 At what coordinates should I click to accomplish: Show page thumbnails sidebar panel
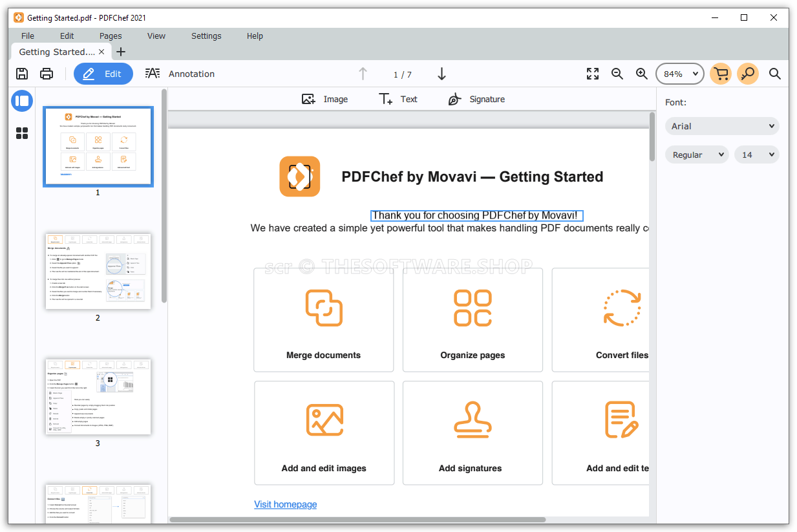(x=22, y=101)
